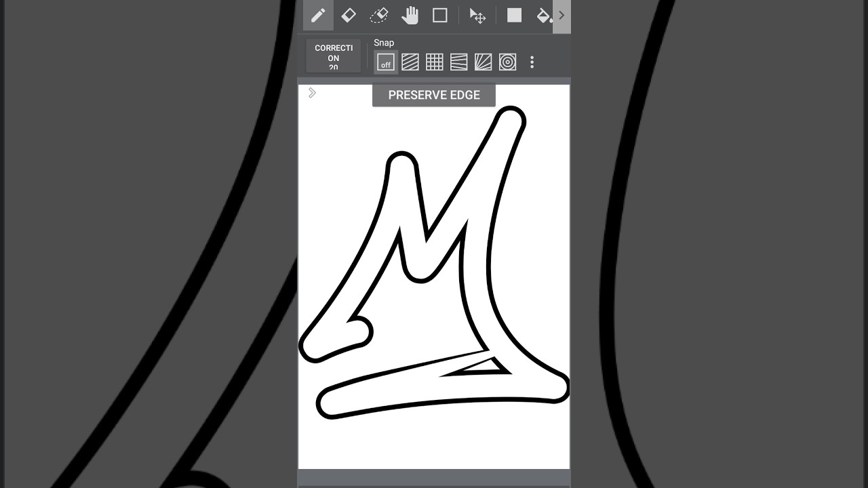Select the outlined rectangle selection tool

[440, 15]
